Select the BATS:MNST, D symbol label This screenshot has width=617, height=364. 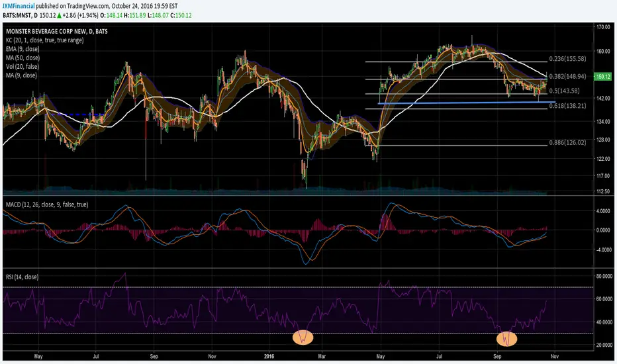[20, 16]
